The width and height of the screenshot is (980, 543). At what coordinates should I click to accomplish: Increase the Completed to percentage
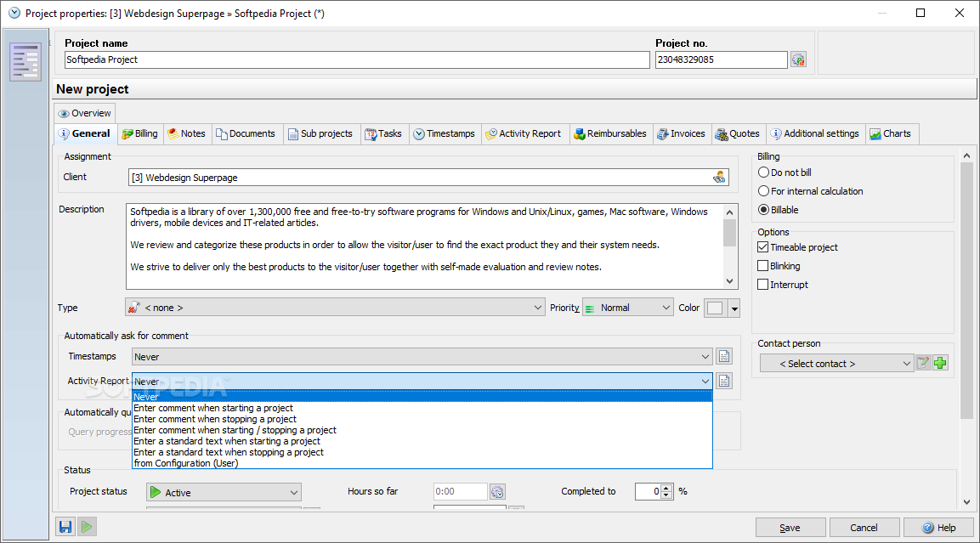coord(666,488)
